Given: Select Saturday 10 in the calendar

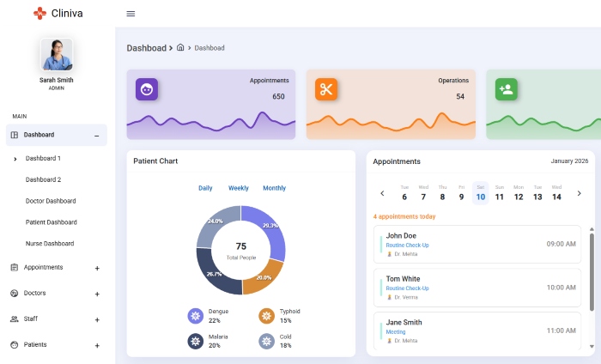Looking at the screenshot, I should point(481,193).
